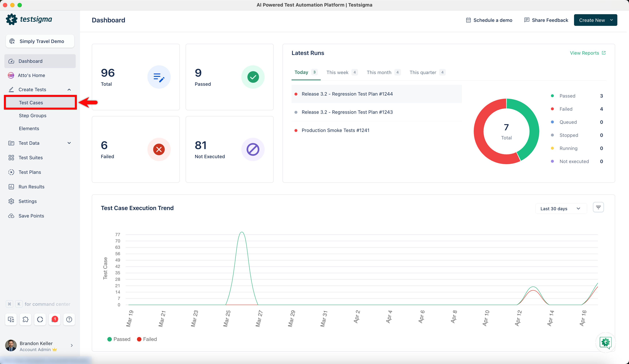Open Test Plans via its play icon
Viewport: 629px width, 364px height.
[x=11, y=172]
